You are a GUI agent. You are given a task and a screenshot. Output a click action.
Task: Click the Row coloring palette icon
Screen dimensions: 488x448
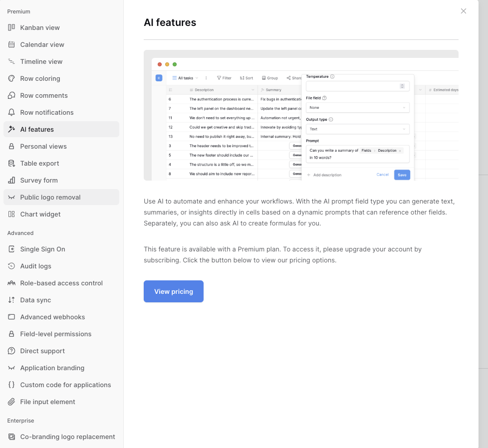(11, 78)
